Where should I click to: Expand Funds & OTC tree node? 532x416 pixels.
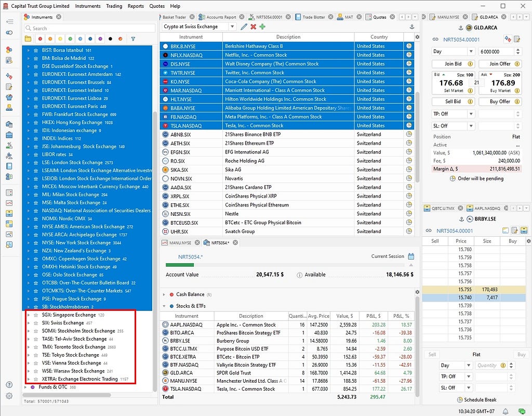point(25,387)
